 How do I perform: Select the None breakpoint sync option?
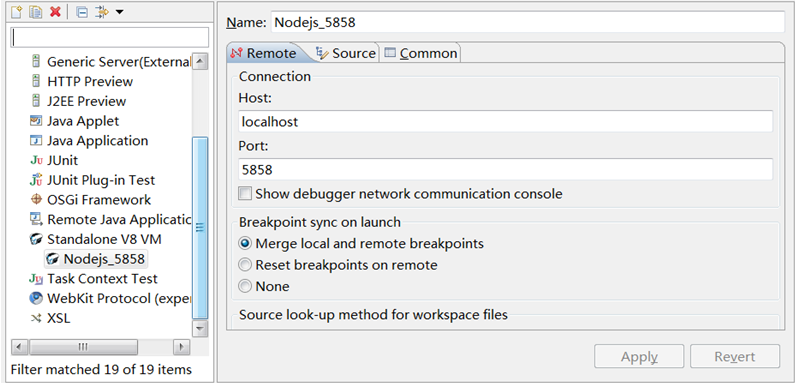(x=245, y=286)
